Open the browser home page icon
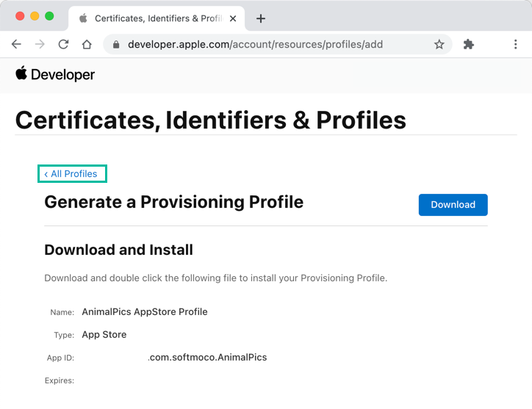The width and height of the screenshot is (532, 409). [87, 45]
